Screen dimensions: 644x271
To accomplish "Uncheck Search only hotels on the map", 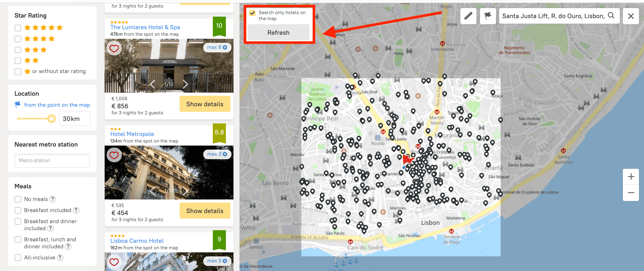I will [x=252, y=13].
